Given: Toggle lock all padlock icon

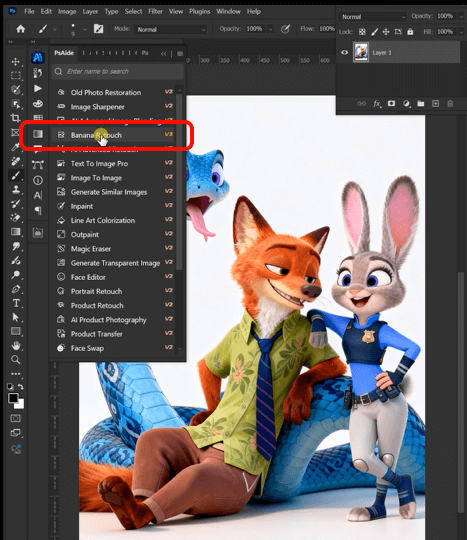Looking at the screenshot, I should [x=410, y=32].
